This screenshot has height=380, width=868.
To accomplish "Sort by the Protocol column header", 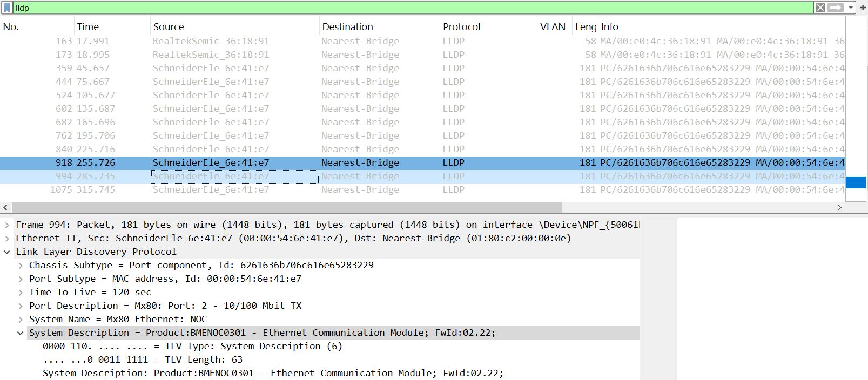I will tap(488, 26).
